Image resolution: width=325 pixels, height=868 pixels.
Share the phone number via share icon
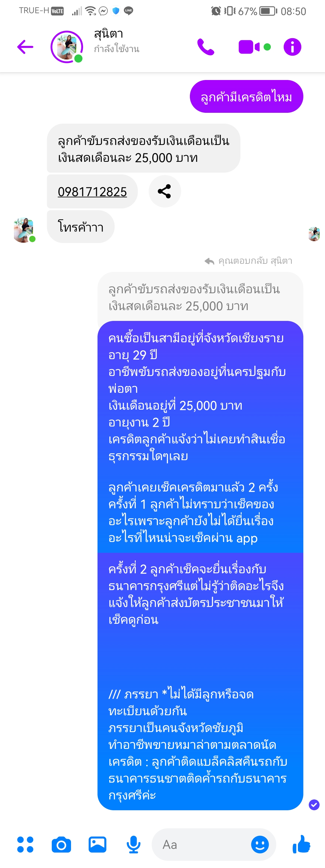(x=165, y=191)
